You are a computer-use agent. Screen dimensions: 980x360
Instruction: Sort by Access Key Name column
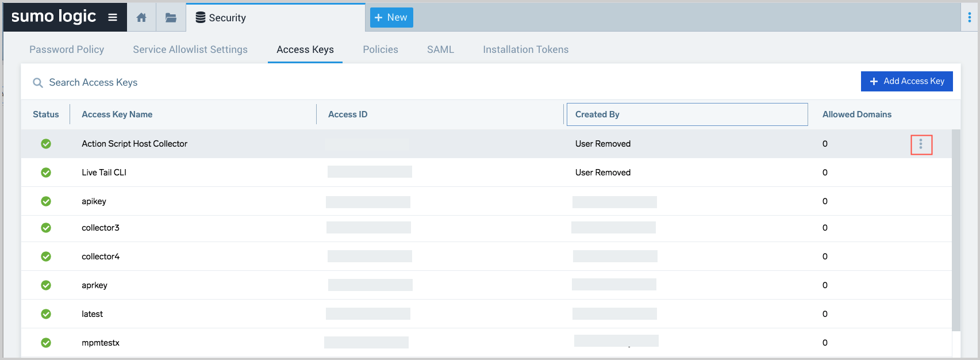[x=117, y=114]
